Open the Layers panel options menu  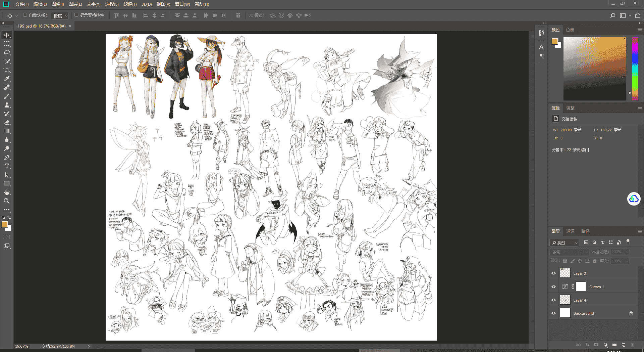[x=640, y=231]
